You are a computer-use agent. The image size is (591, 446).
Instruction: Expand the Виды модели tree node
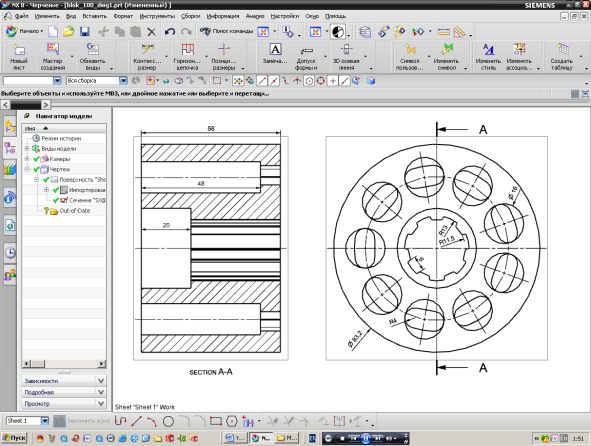point(27,149)
